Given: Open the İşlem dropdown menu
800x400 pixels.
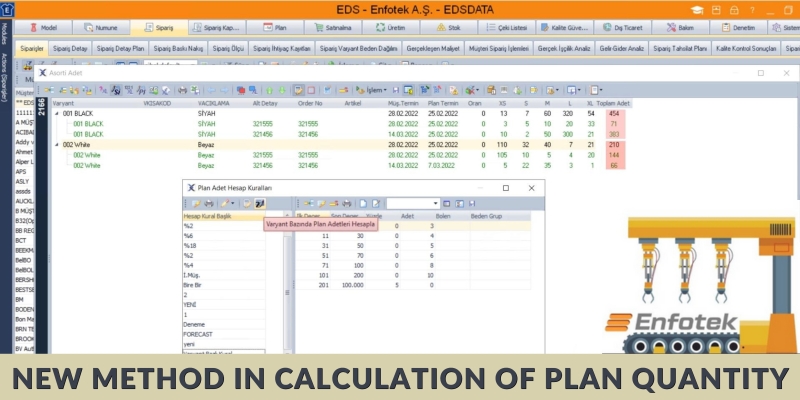Looking at the screenshot, I should point(371,90).
